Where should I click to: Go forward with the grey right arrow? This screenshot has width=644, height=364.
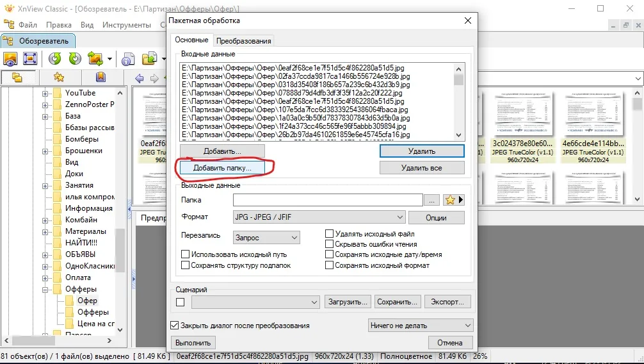click(154, 78)
